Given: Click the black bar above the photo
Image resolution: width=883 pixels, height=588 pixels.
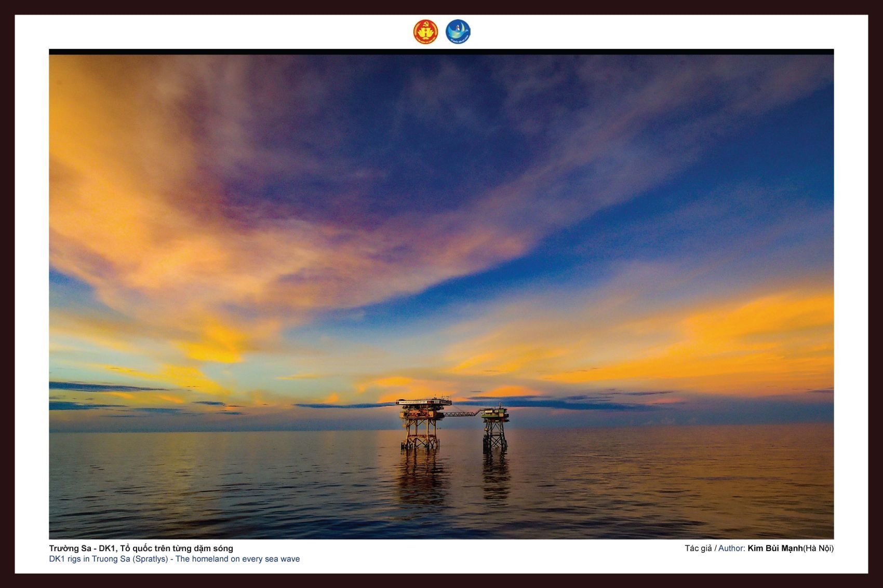Looking at the screenshot, I should 441,51.
